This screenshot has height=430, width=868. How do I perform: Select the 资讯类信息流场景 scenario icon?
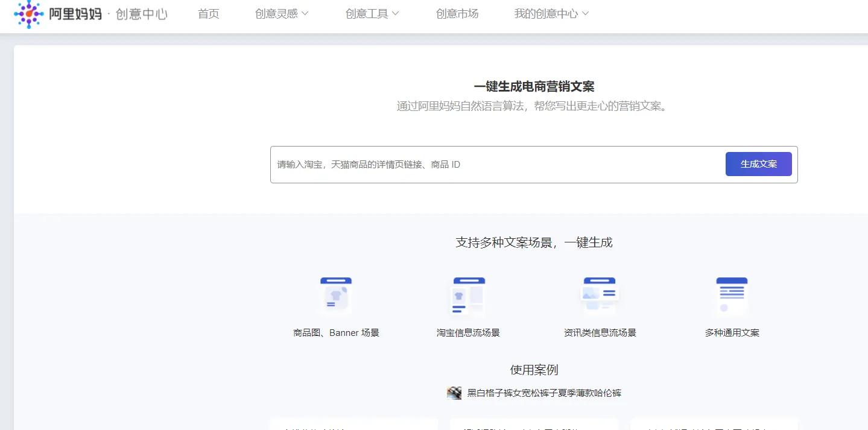pos(599,296)
